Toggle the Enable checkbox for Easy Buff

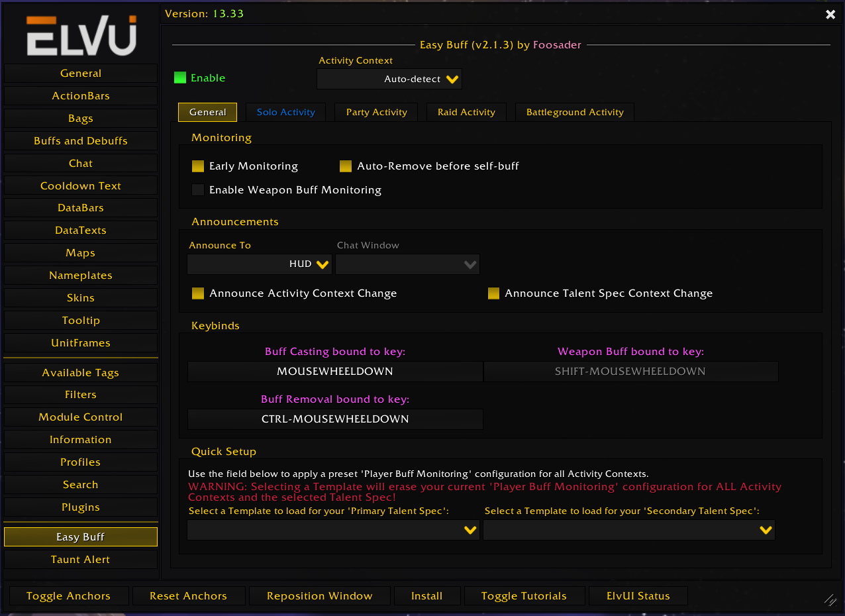[x=180, y=78]
